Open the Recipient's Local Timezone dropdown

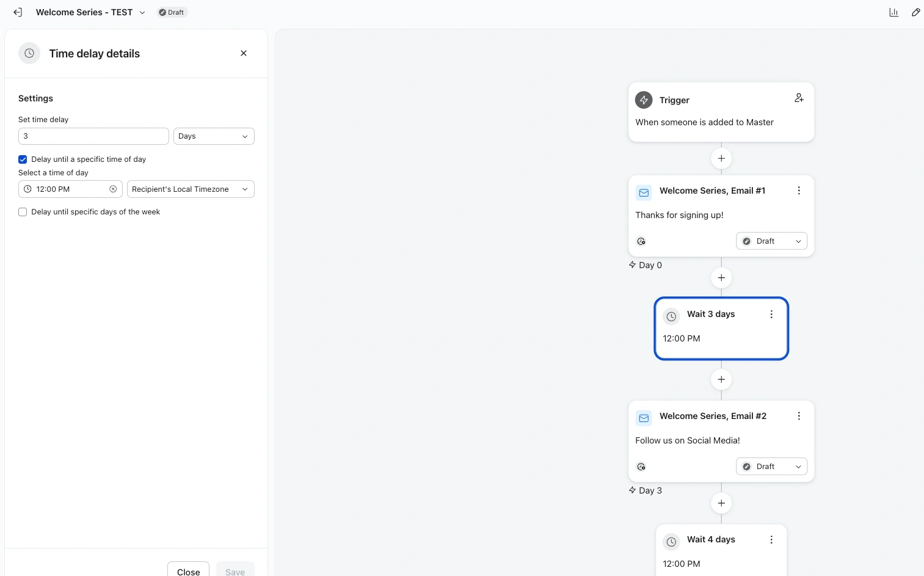(191, 189)
